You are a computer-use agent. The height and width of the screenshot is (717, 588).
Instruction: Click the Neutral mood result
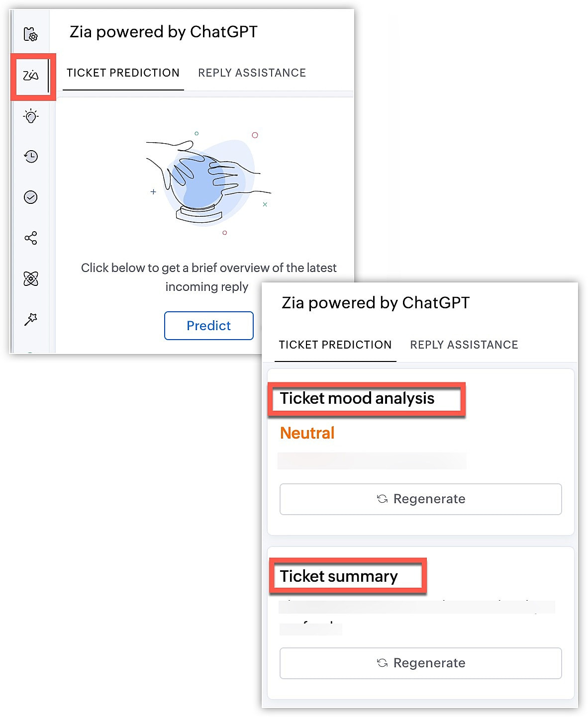(307, 433)
